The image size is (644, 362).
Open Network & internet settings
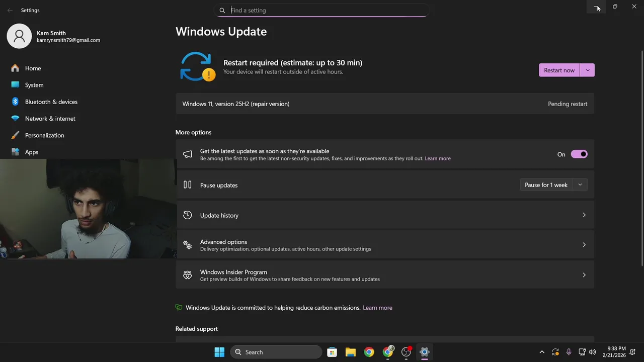(x=50, y=119)
